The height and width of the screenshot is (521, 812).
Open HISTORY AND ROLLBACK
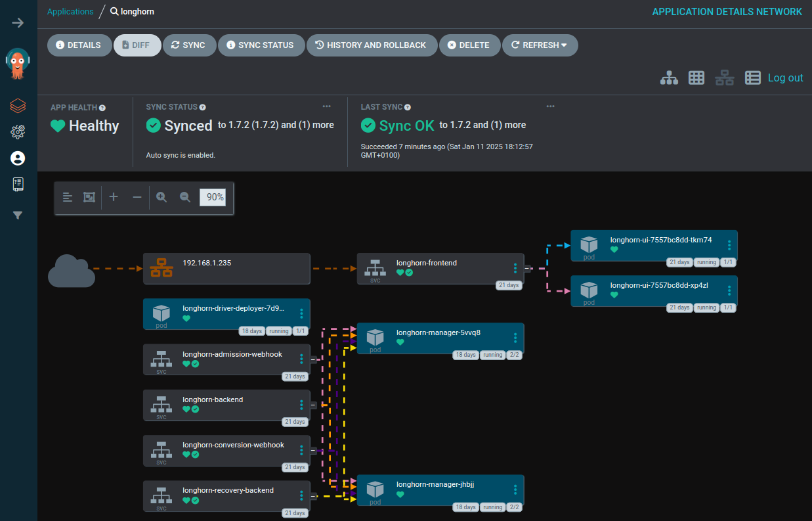point(372,45)
